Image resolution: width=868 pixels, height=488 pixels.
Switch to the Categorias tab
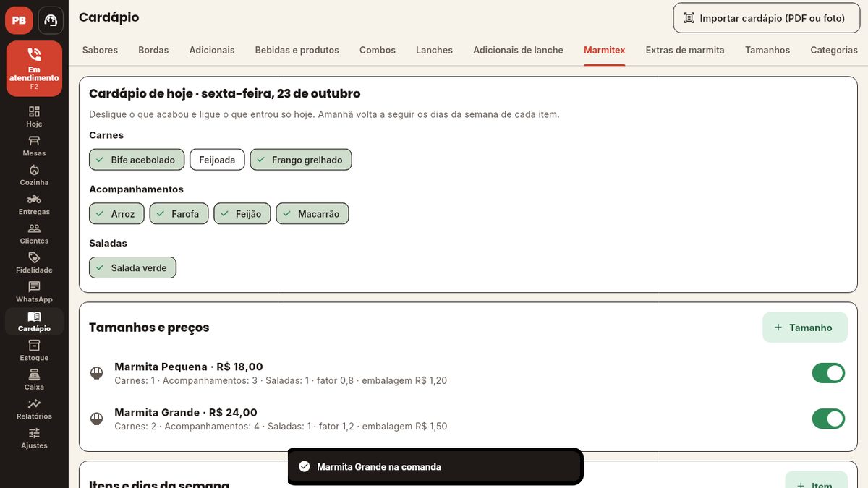[x=834, y=50]
